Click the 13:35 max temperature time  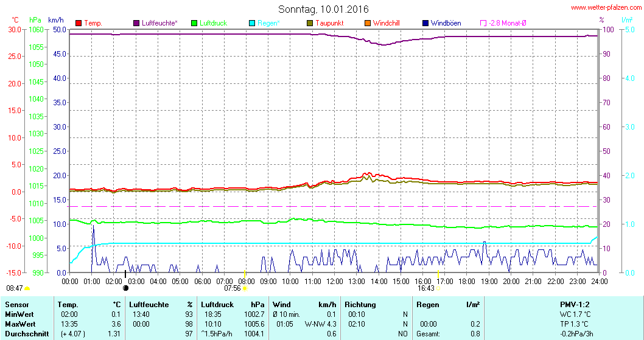[x=69, y=324]
